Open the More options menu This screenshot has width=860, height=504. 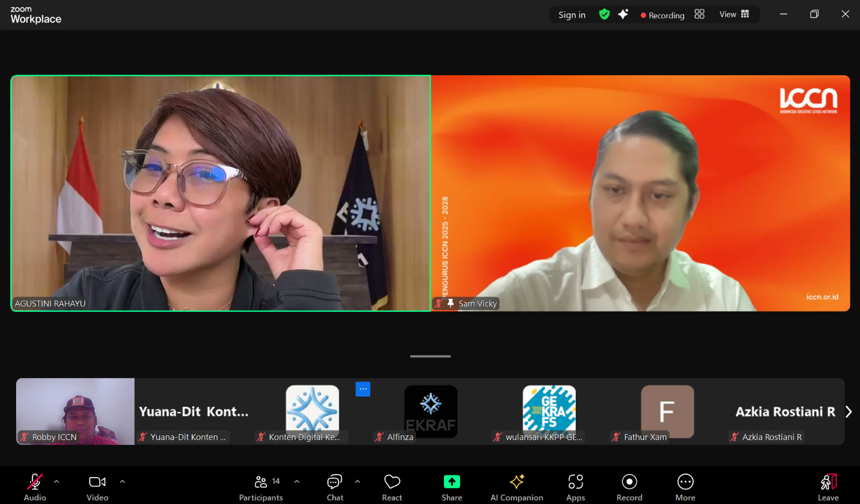pyautogui.click(x=685, y=487)
